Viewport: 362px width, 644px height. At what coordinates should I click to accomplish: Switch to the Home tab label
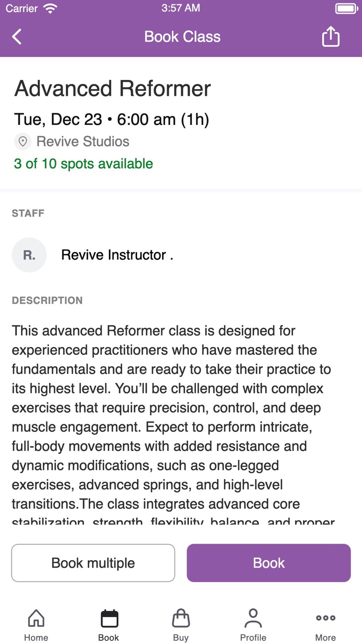36,638
